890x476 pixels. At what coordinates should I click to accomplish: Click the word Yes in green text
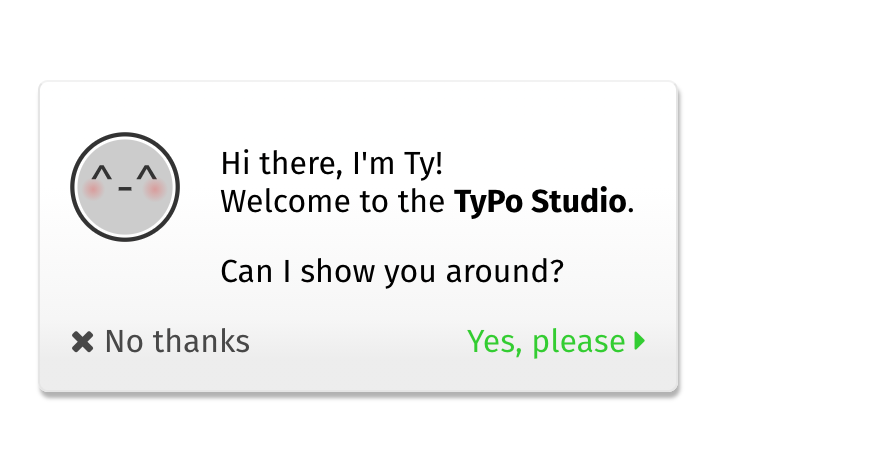click(492, 342)
